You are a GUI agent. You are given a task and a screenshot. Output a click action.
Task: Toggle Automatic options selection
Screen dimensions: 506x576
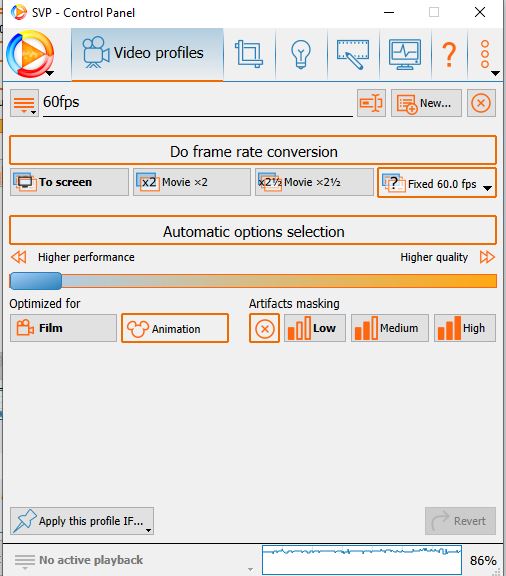tap(253, 230)
